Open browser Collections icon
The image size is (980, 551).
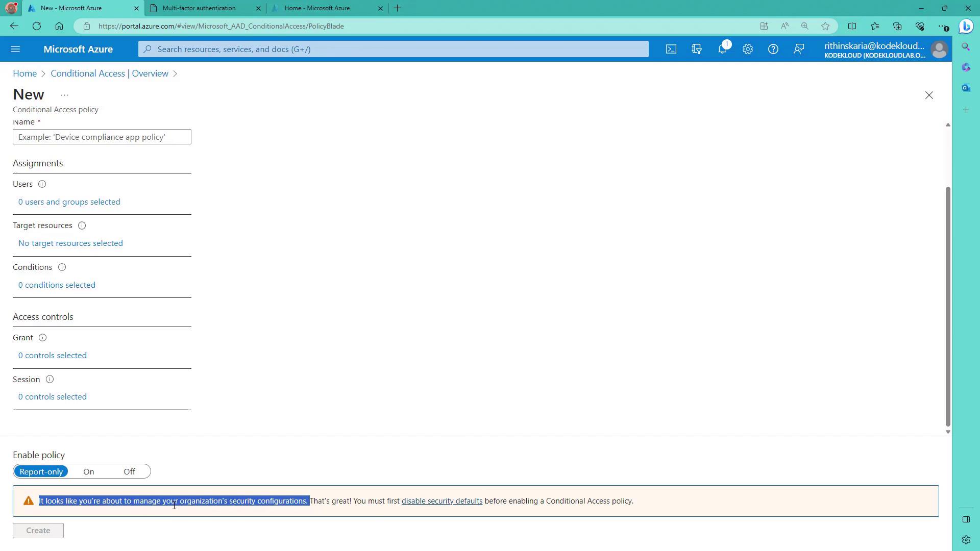[897, 26]
